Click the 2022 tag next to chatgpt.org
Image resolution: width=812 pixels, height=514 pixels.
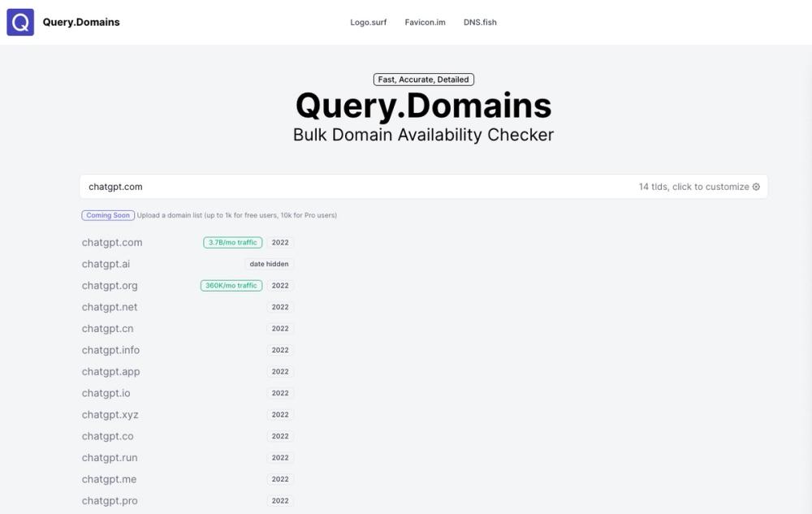click(280, 286)
